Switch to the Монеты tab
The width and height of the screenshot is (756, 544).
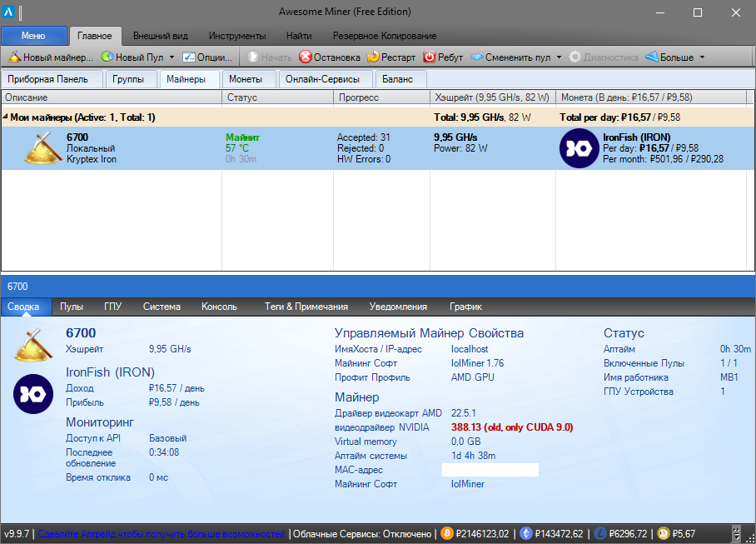249,79
